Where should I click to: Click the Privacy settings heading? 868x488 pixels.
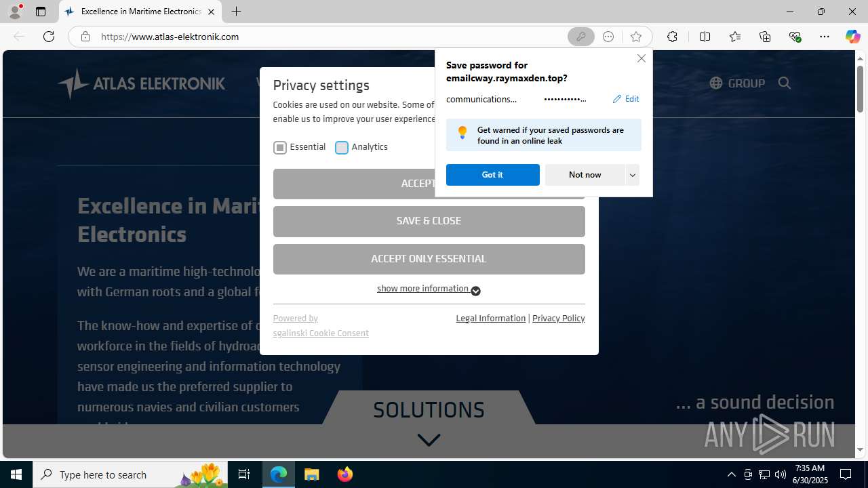coord(321,85)
